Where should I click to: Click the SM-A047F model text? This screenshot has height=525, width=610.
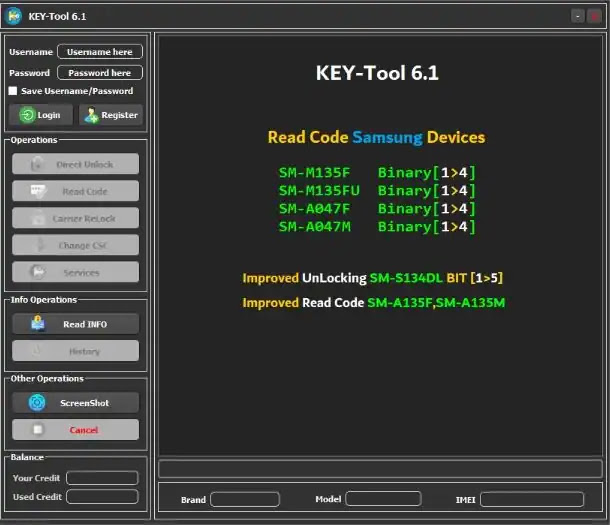point(314,209)
